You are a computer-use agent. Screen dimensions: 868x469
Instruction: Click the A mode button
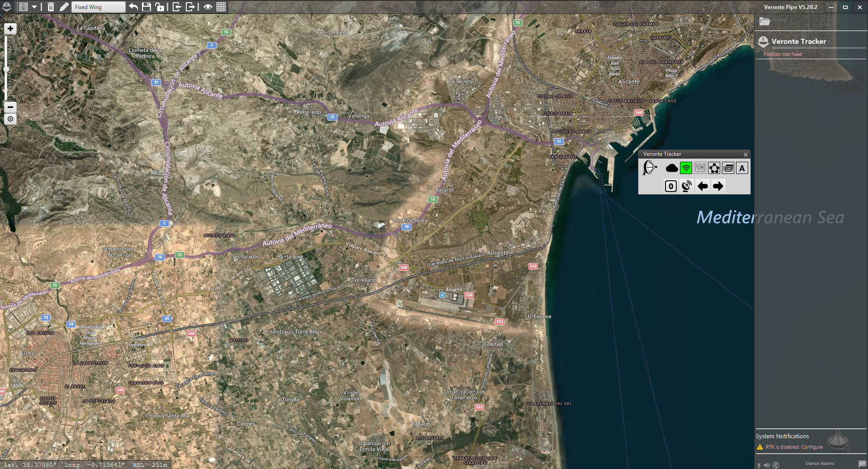tap(742, 168)
